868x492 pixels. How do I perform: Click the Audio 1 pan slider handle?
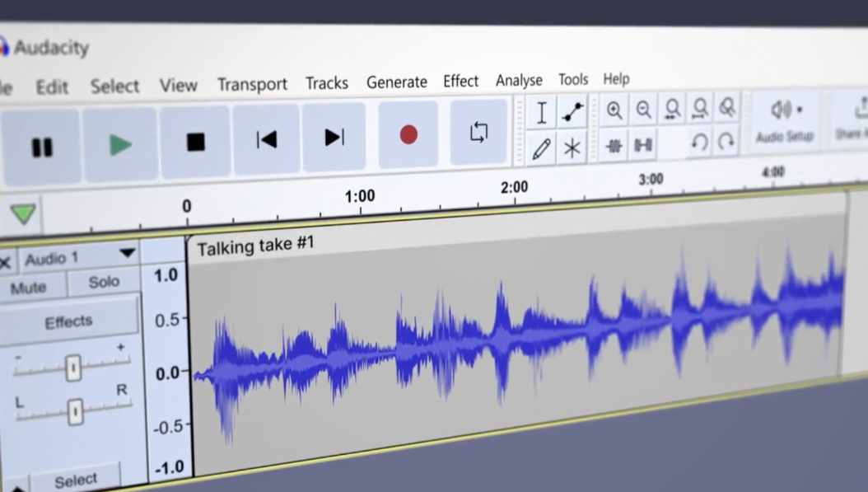pyautogui.click(x=75, y=412)
